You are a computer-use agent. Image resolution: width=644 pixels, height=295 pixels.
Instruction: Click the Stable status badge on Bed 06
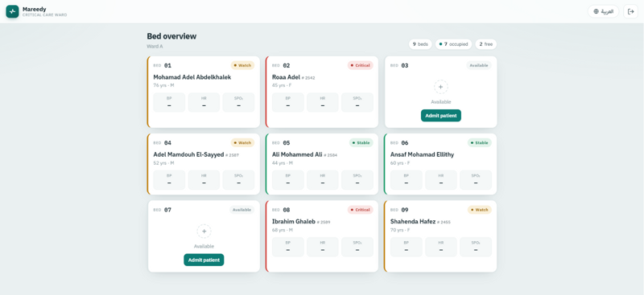[480, 143]
